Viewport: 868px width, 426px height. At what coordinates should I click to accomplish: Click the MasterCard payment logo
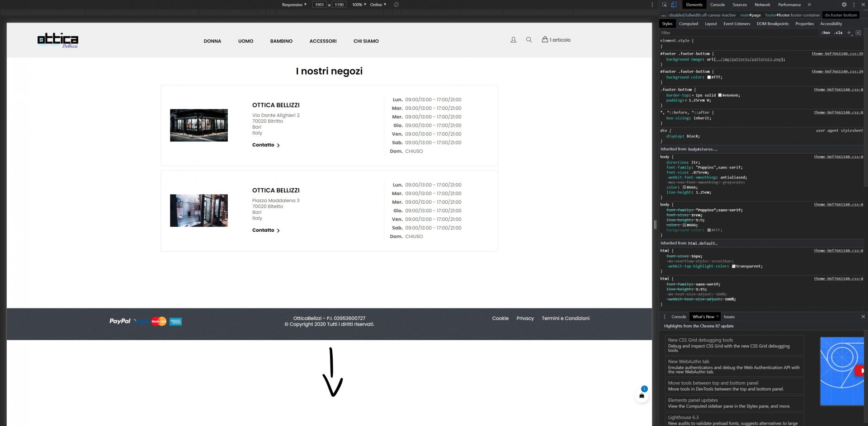(159, 321)
